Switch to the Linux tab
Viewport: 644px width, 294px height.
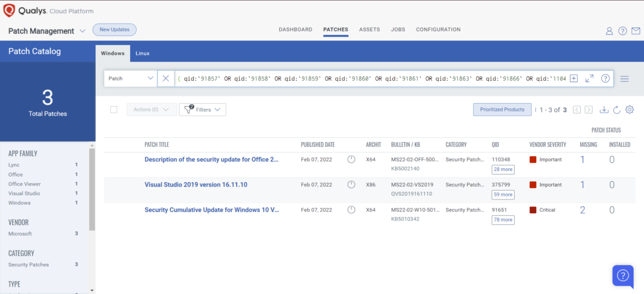tap(143, 54)
